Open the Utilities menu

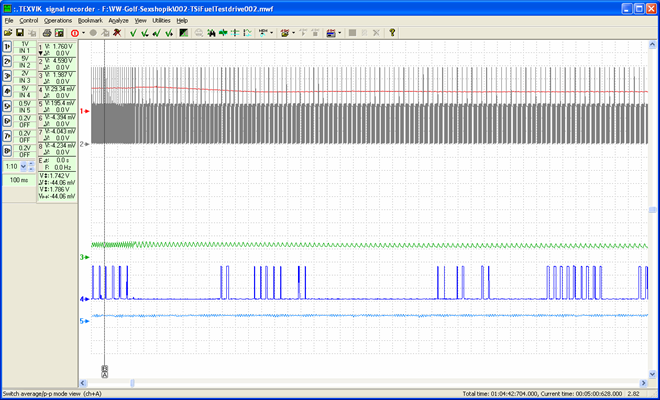pyautogui.click(x=161, y=20)
